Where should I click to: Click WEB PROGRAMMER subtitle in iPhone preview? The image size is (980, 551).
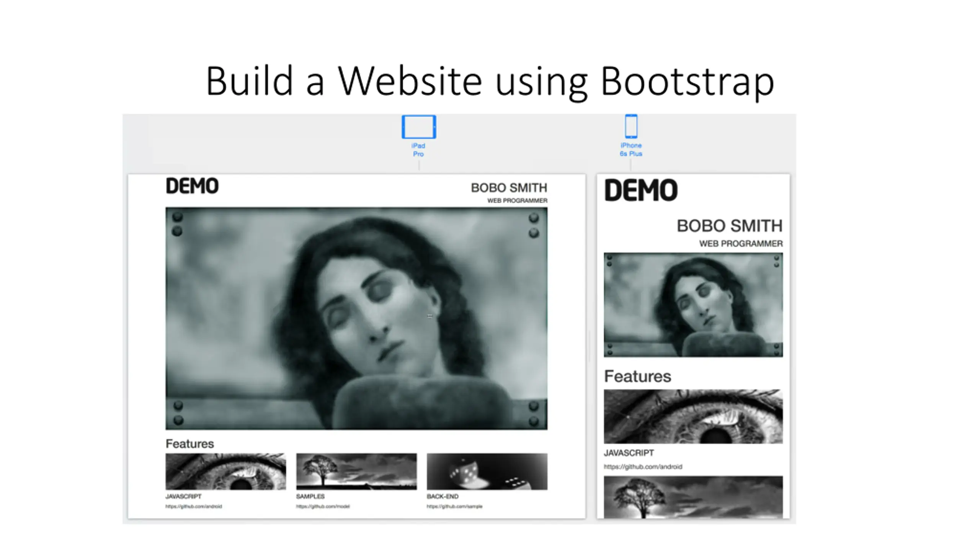click(x=741, y=244)
